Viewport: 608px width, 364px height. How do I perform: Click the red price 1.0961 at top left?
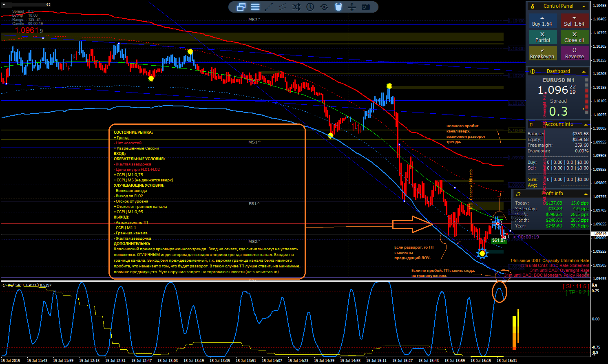pyautogui.click(x=27, y=31)
